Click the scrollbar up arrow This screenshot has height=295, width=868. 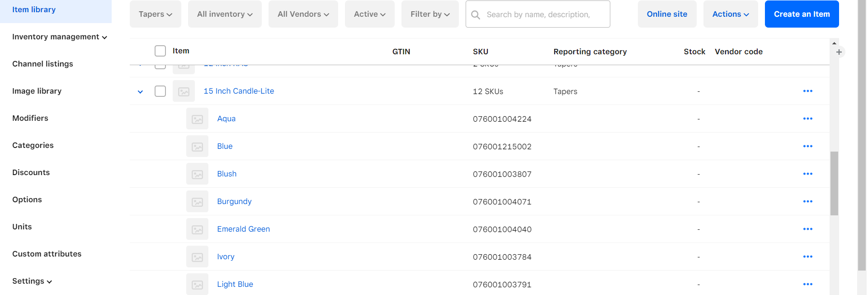click(834, 43)
